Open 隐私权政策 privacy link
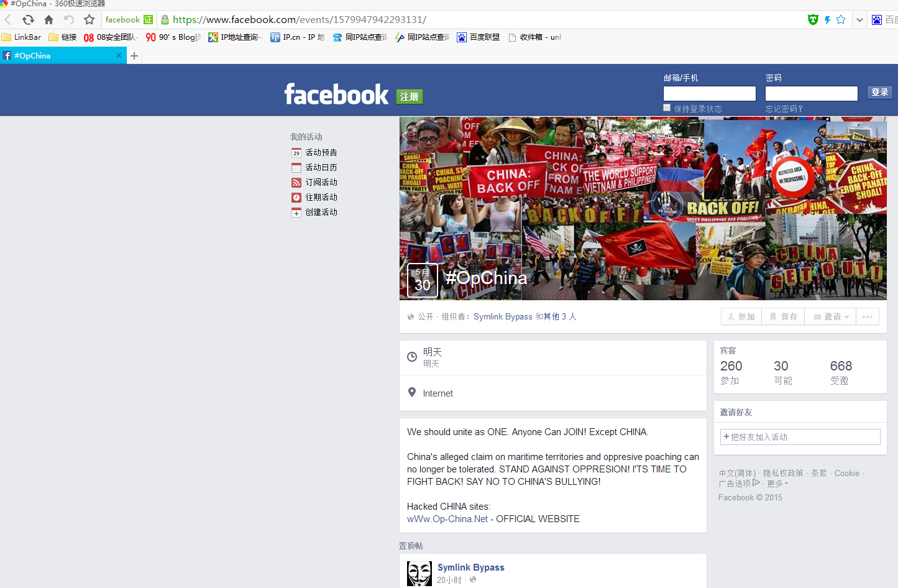The image size is (898, 588). (x=783, y=473)
